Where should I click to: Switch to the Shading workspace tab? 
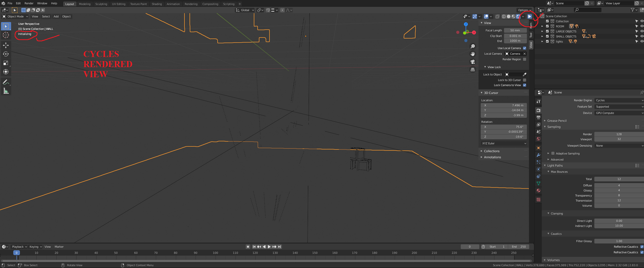[157, 4]
